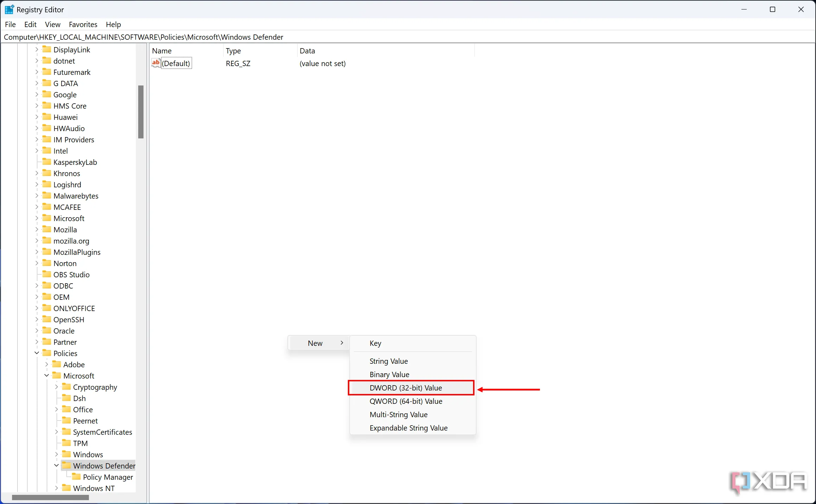Image resolution: width=816 pixels, height=504 pixels.
Task: Click the TPM folder icon
Action: click(66, 443)
